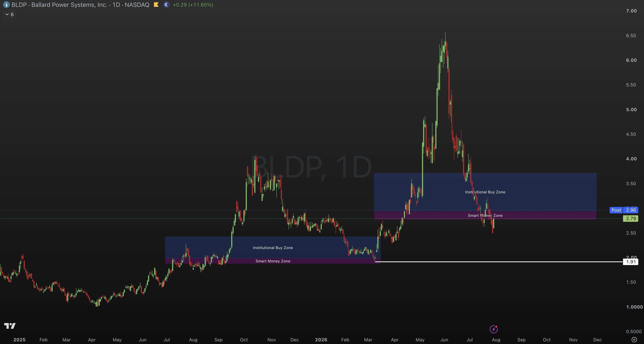The height and width of the screenshot is (344, 644).
Task: Click the yellow flag icon beside NASDAQ
Action: point(156,5)
